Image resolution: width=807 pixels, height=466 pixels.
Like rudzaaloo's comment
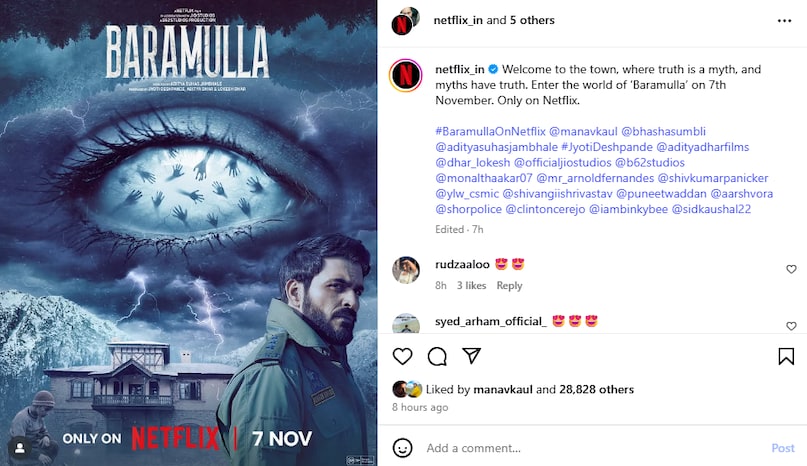791,269
